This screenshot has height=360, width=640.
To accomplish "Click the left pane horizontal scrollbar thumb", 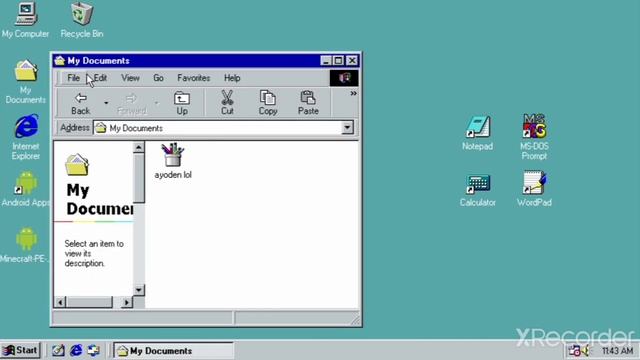I will (x=89, y=302).
